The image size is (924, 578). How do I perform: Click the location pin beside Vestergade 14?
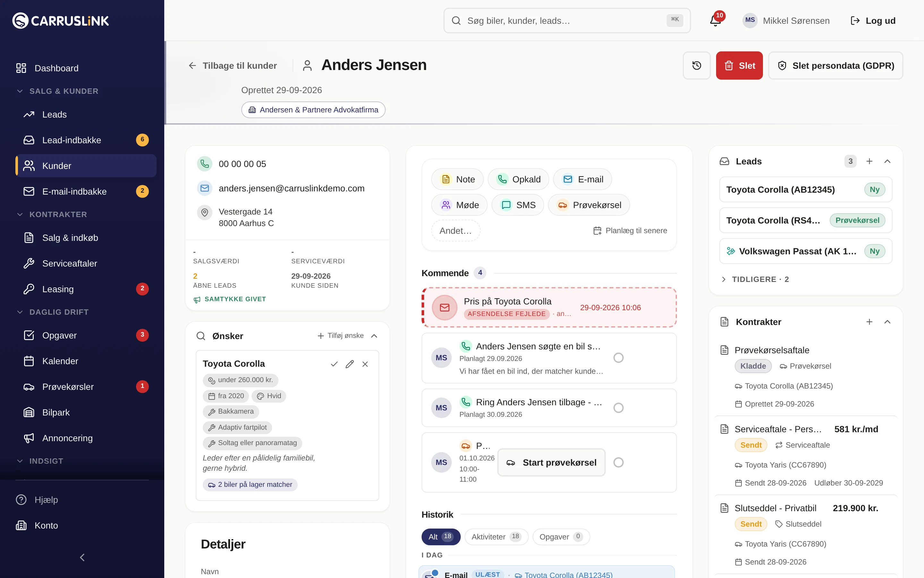205,213
